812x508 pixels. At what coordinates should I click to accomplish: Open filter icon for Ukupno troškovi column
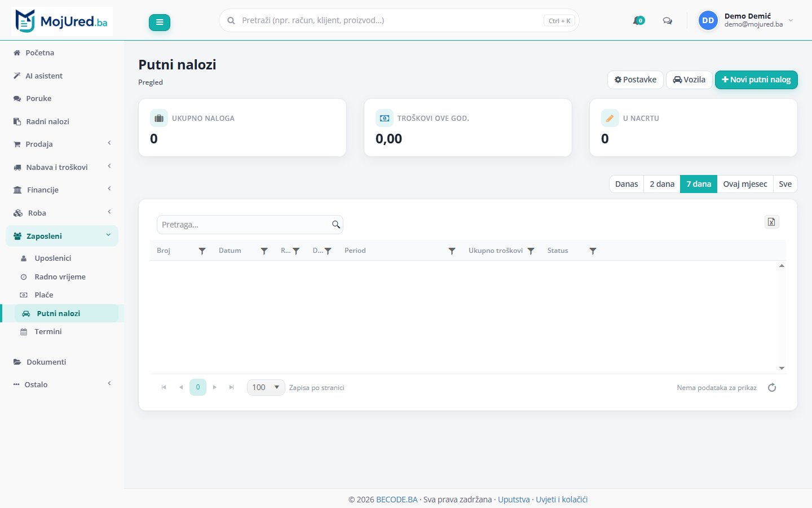click(531, 251)
